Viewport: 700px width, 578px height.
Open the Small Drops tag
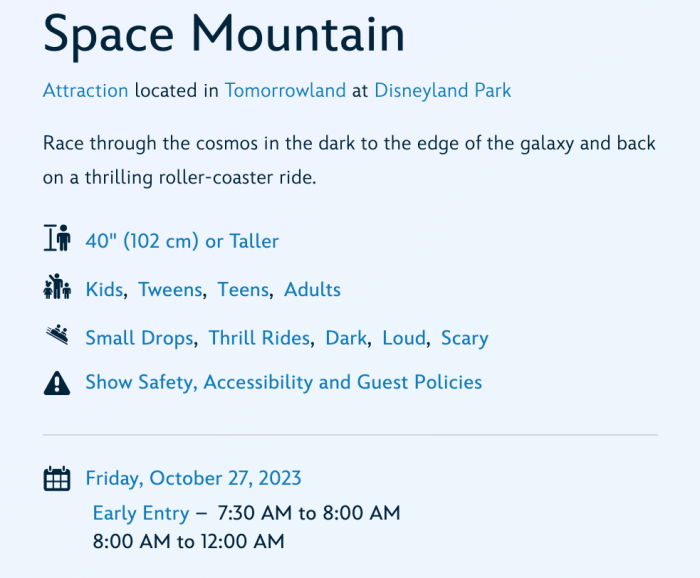[139, 338]
